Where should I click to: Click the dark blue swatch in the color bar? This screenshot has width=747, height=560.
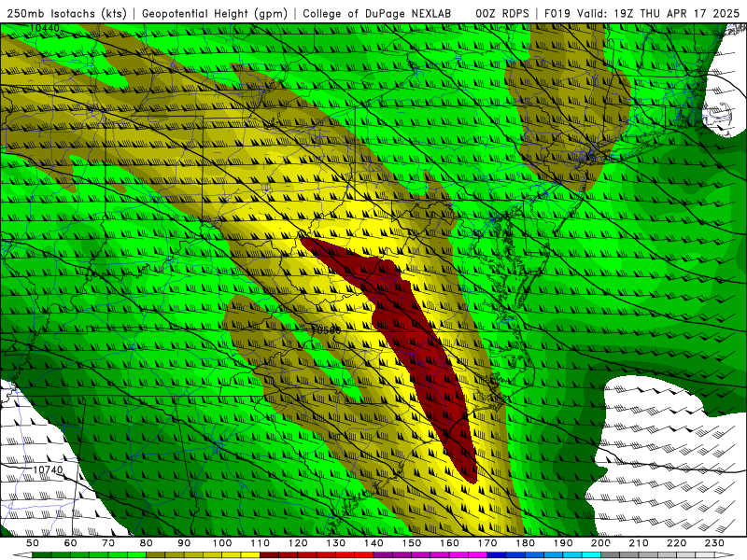[497, 555]
